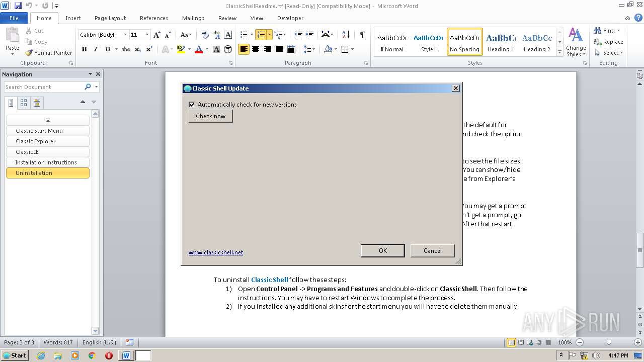Apply Strikethrough formatting
The image size is (644, 362).
(126, 49)
